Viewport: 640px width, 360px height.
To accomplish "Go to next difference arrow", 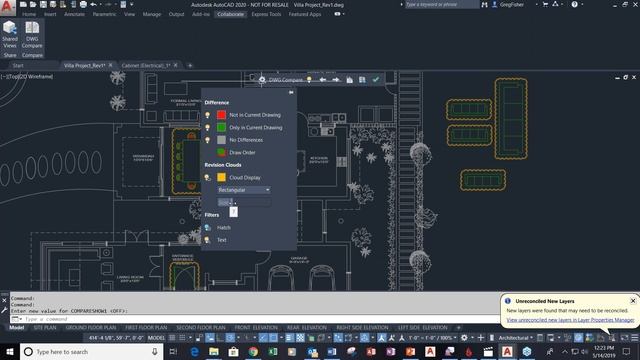I will pyautogui.click(x=336, y=80).
